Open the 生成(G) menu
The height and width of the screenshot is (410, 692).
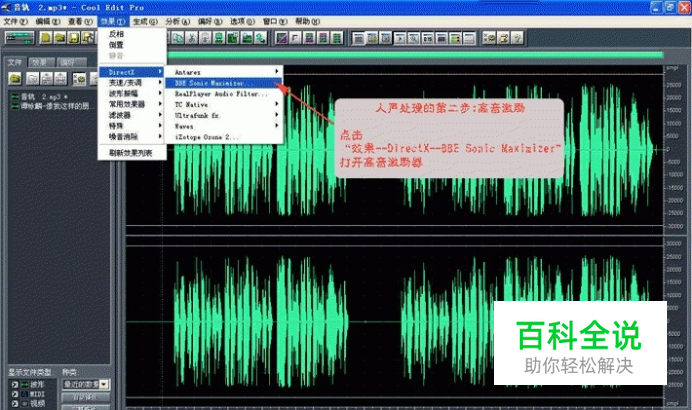(x=145, y=21)
